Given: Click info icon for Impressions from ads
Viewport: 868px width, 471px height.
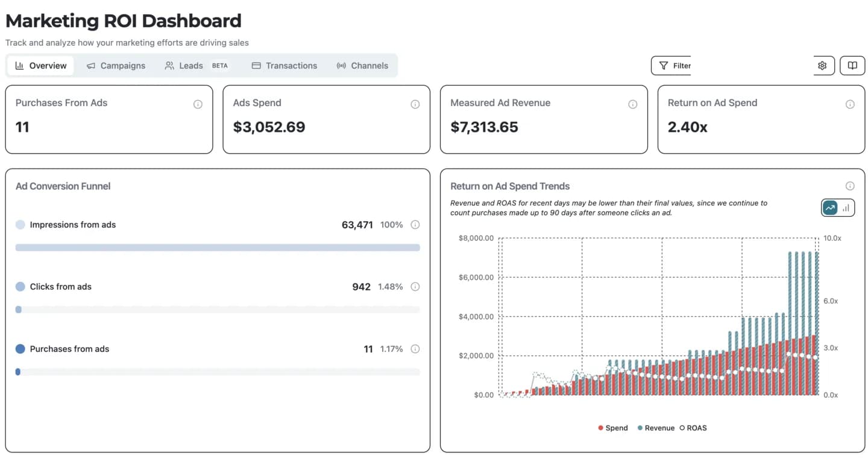Looking at the screenshot, I should tap(415, 225).
